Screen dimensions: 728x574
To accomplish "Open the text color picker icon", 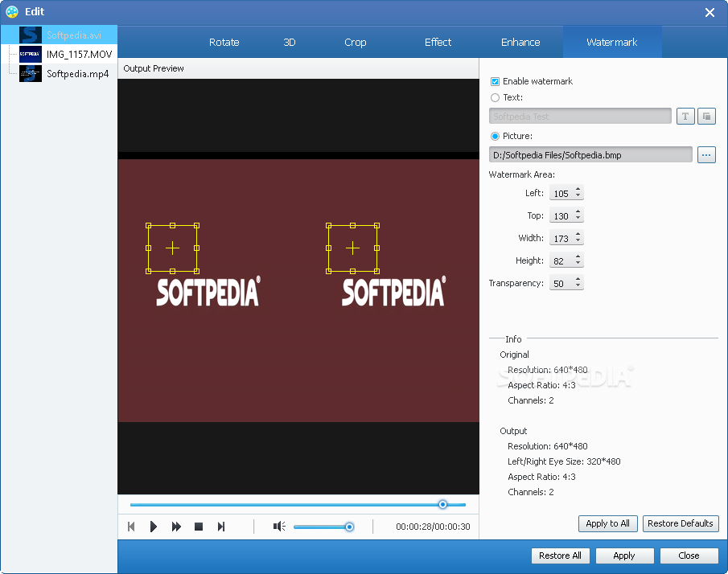I will [x=706, y=116].
